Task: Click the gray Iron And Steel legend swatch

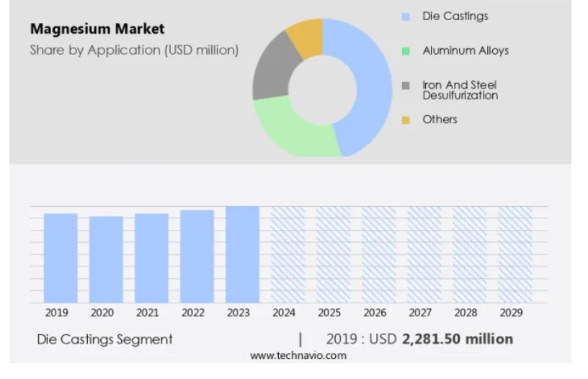Action: tap(406, 86)
